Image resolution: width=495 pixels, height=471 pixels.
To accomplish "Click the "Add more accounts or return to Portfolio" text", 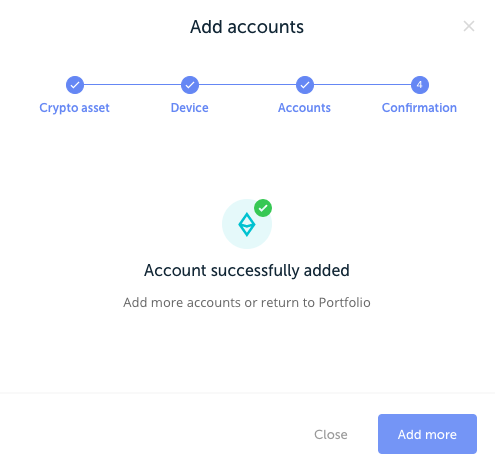I will (x=247, y=302).
